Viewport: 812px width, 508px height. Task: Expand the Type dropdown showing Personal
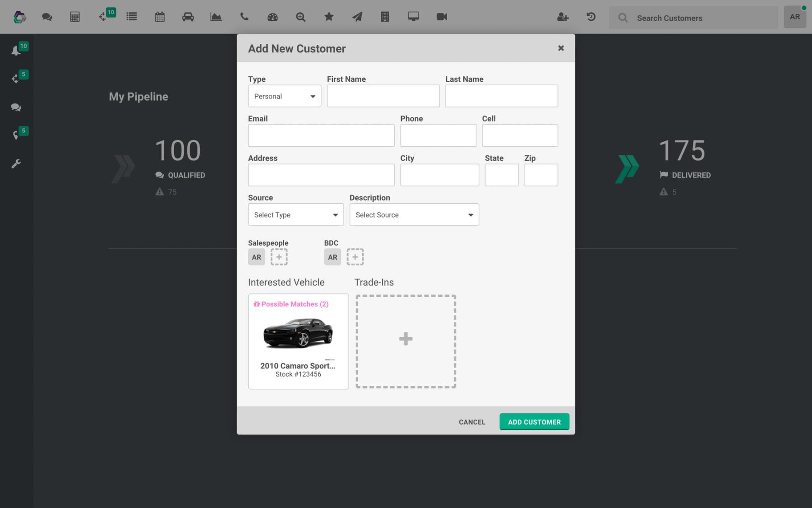point(285,96)
